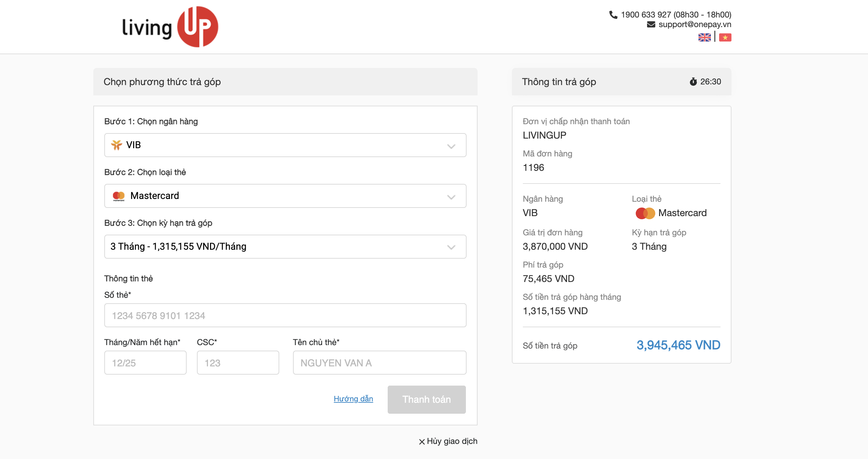Open the 3 Tháng installment term dropdown

(x=285, y=247)
